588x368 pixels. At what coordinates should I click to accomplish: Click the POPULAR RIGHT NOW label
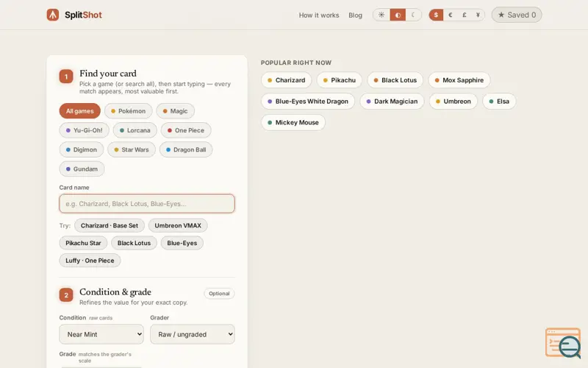[x=296, y=63]
